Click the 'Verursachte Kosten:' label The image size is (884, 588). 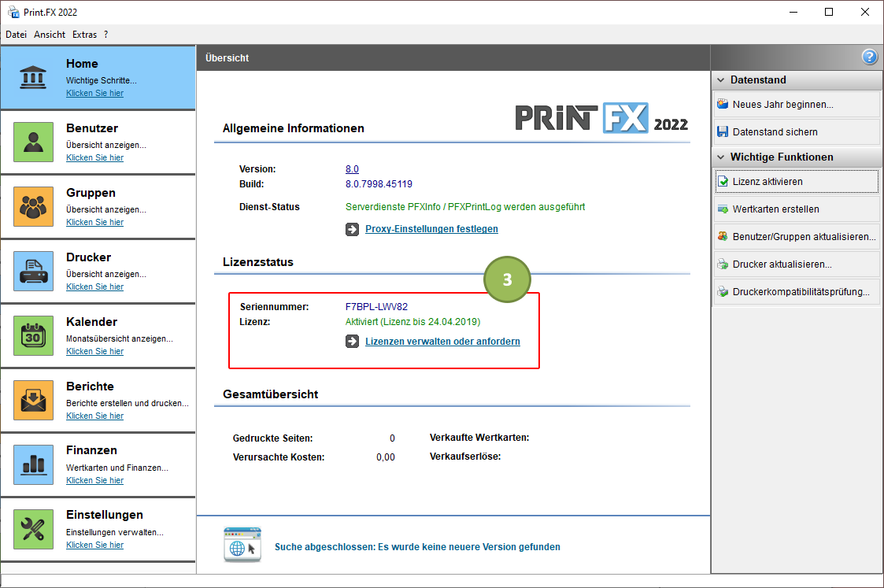click(x=279, y=457)
